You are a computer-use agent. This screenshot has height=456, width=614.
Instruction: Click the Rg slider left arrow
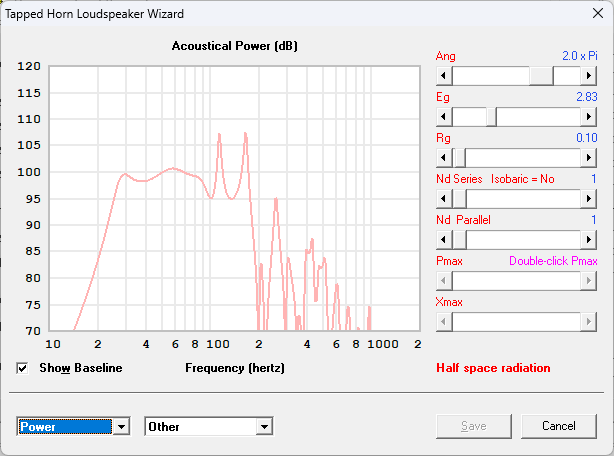point(444,158)
